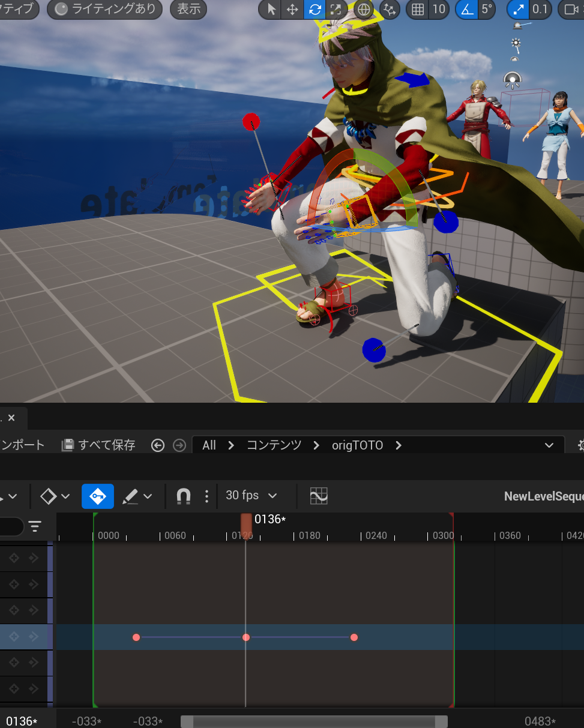Click the track filter icon
Viewport: 584px width, 728px height.
tap(35, 526)
